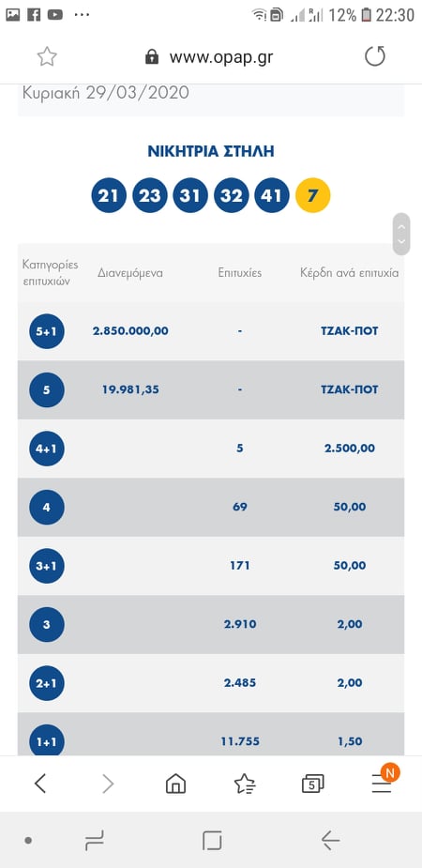
Task: Tap the 4+1 category badge
Action: 47,449
